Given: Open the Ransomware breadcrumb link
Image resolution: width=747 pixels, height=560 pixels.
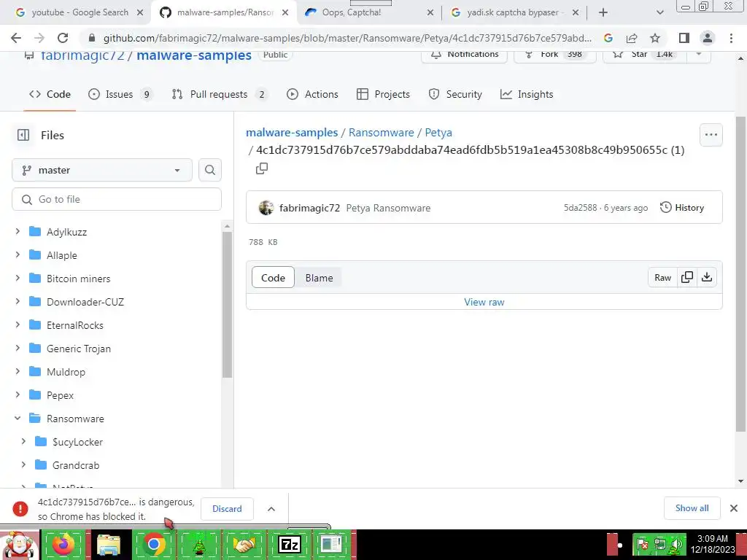Looking at the screenshot, I should pyautogui.click(x=381, y=133).
